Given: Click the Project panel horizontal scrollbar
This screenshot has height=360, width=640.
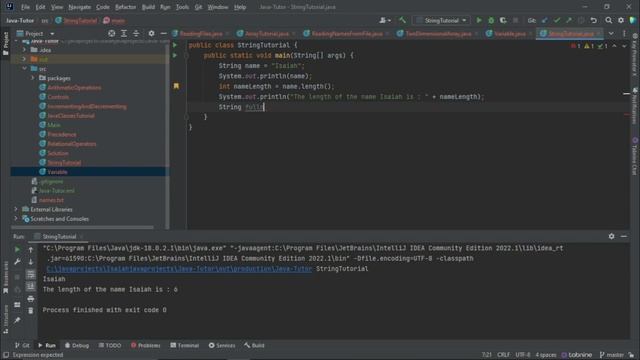Looking at the screenshot, I should [82, 227].
